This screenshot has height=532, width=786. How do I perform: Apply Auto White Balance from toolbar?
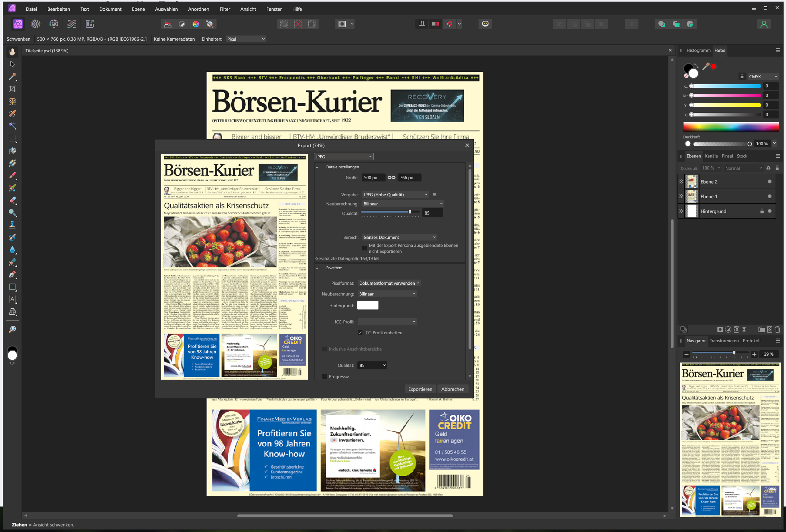[210, 24]
